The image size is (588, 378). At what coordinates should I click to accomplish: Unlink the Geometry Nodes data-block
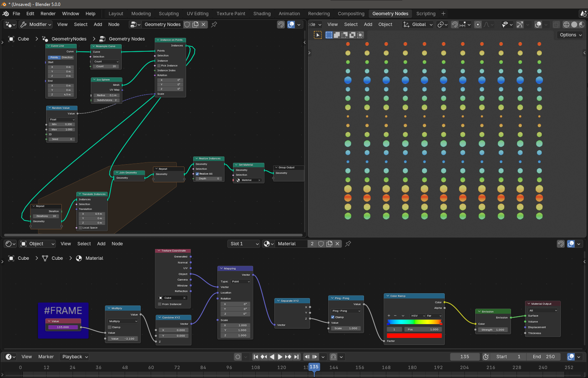[x=203, y=25]
